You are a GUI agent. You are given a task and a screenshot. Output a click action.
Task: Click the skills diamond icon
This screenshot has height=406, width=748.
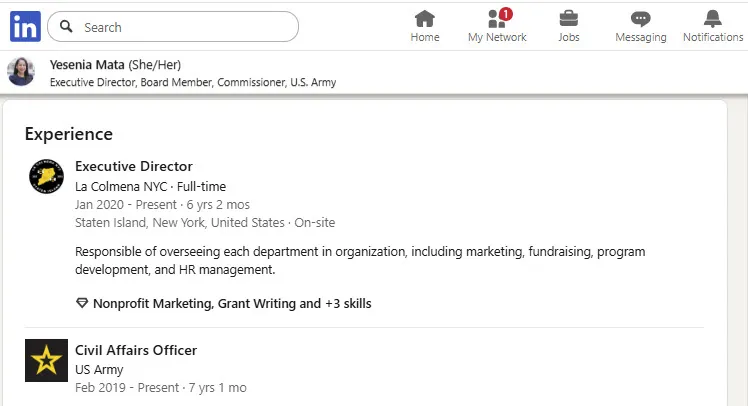82,303
